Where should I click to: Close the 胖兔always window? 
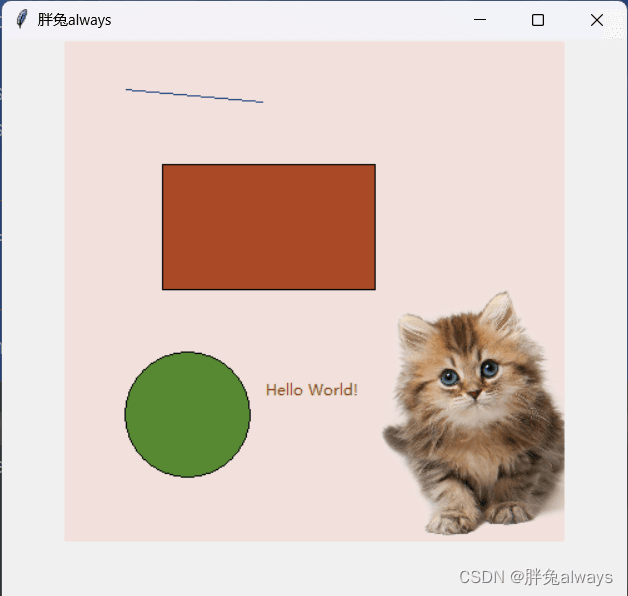[597, 20]
